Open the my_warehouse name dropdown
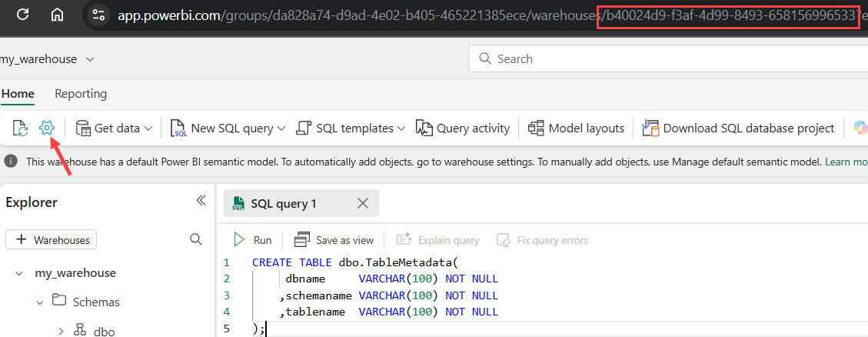 91,59
